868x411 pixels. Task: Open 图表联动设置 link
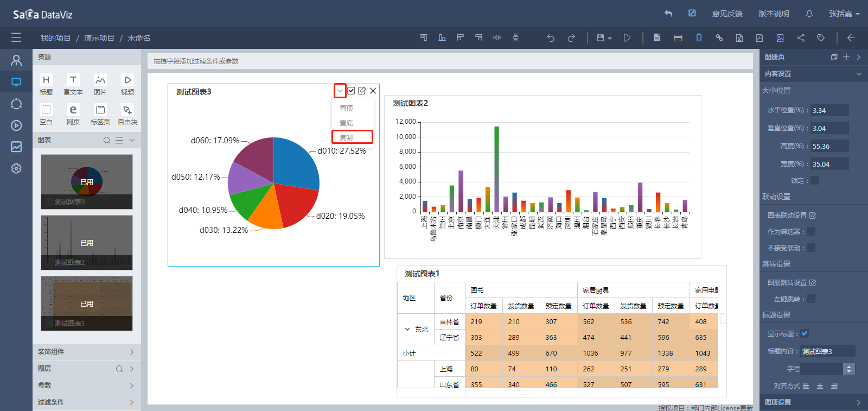tap(792, 216)
